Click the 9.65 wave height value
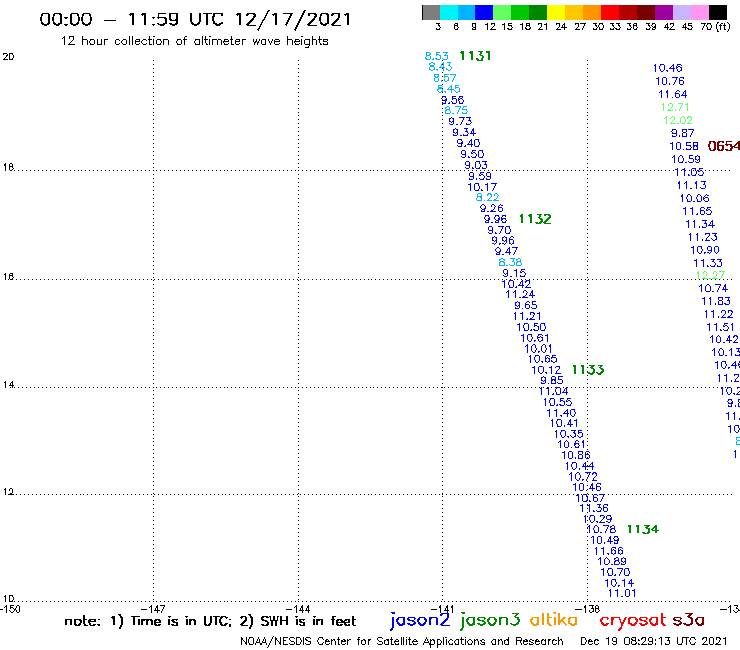Screen dimensions: 740x650 click(x=526, y=305)
